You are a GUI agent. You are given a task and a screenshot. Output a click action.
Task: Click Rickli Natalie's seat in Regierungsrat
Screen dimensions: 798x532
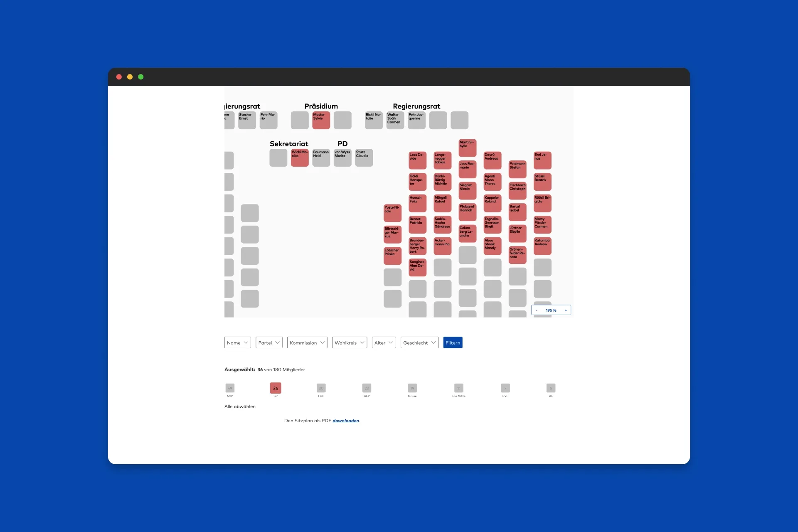(x=373, y=120)
